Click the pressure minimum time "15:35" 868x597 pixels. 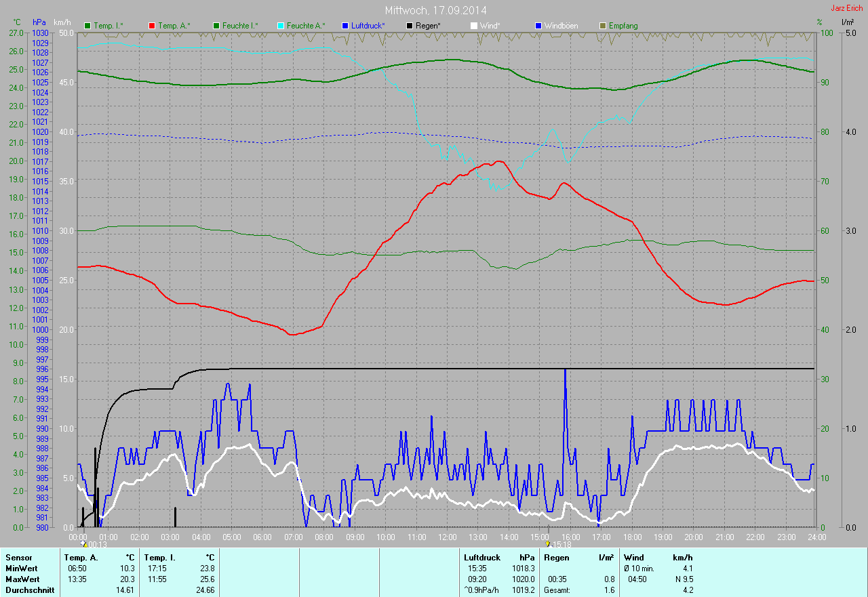(x=477, y=569)
